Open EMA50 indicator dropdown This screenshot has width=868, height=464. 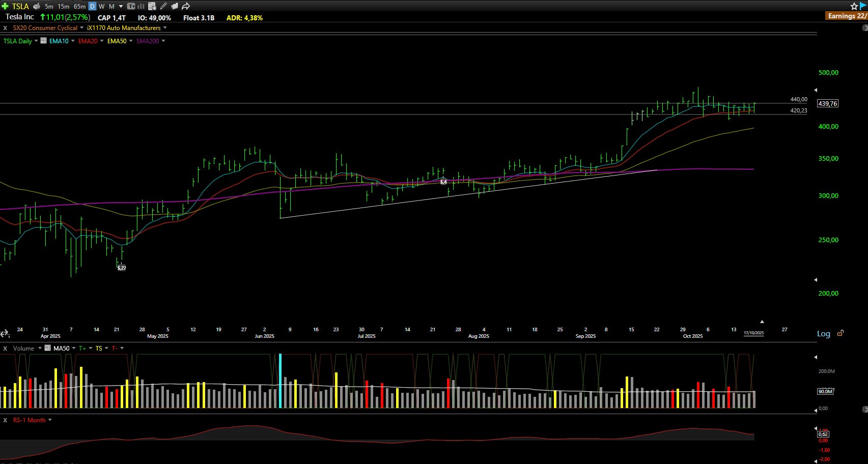(x=131, y=41)
